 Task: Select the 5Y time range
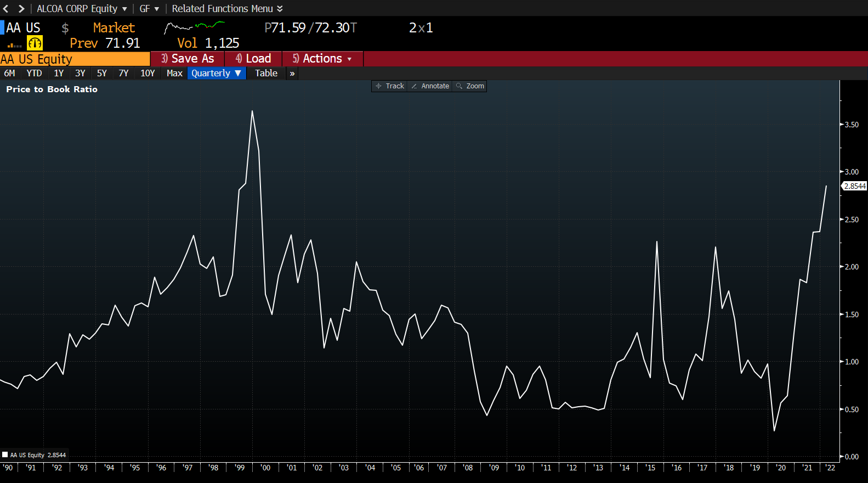coord(102,74)
